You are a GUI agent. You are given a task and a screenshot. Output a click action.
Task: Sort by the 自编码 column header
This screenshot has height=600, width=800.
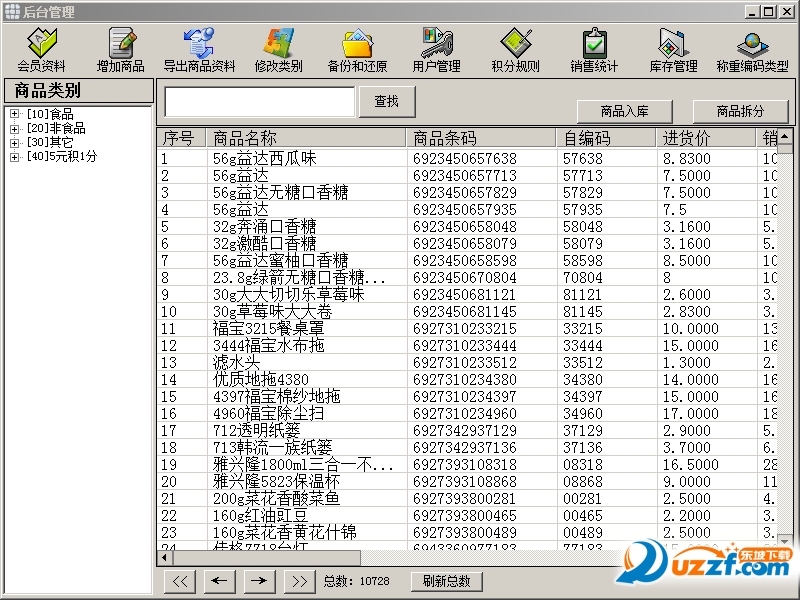[x=606, y=138]
